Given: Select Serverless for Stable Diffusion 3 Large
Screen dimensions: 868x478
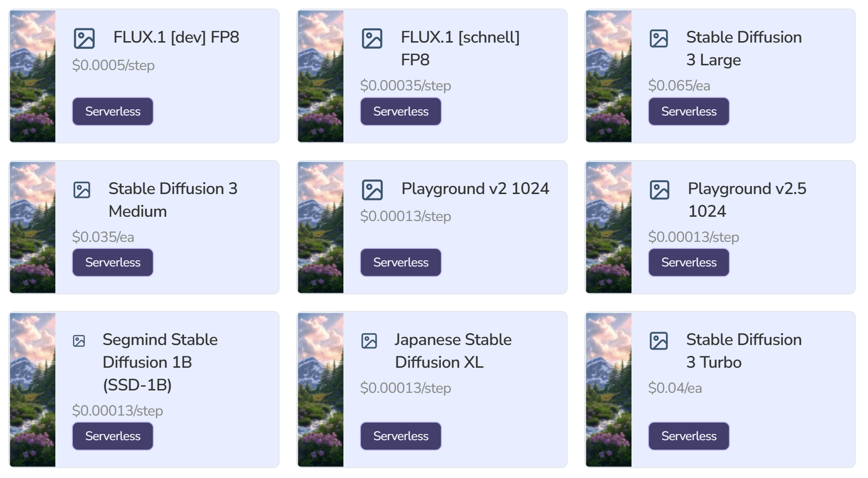Looking at the screenshot, I should coord(688,112).
